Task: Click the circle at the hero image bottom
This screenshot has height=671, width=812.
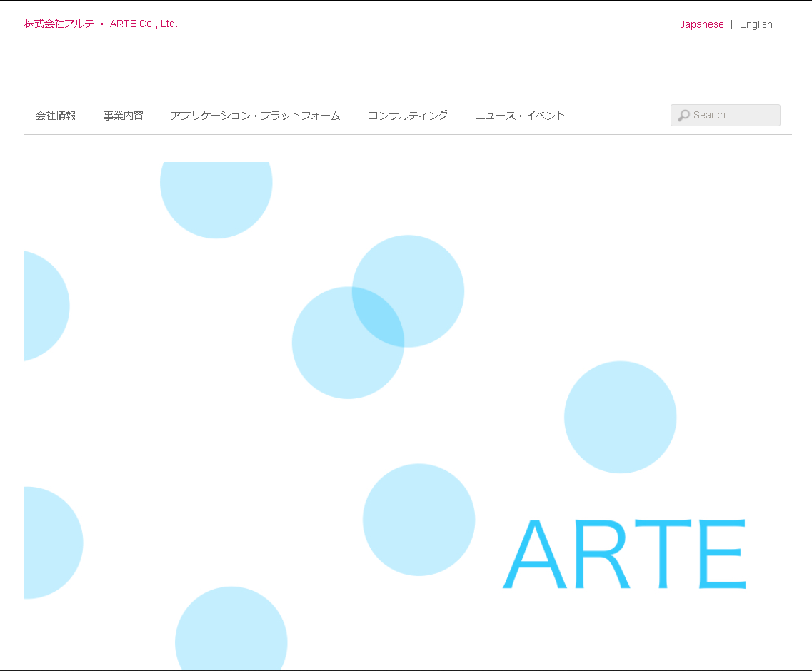Action: pyautogui.click(x=231, y=635)
